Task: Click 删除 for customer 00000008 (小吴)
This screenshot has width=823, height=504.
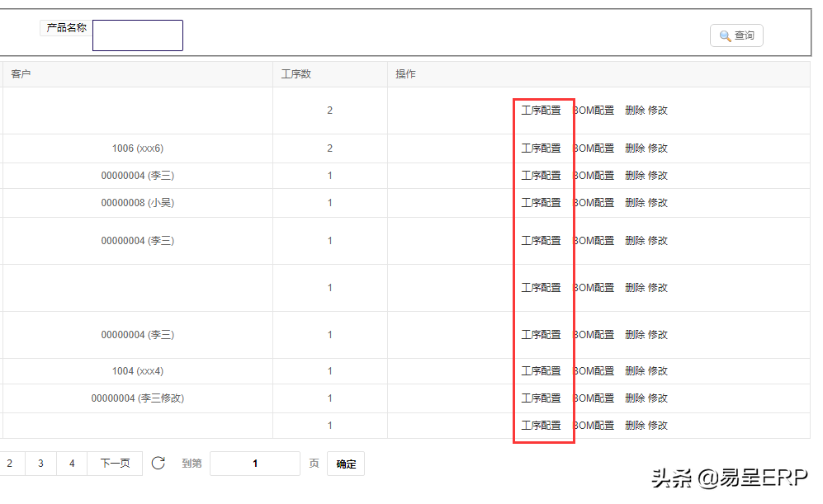Action: coord(634,203)
